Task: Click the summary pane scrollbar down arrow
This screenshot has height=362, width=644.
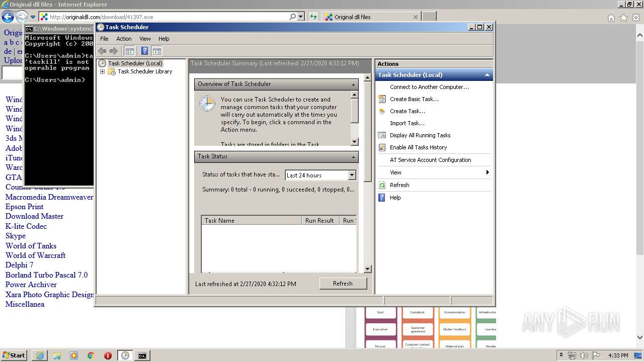Action: point(367,269)
